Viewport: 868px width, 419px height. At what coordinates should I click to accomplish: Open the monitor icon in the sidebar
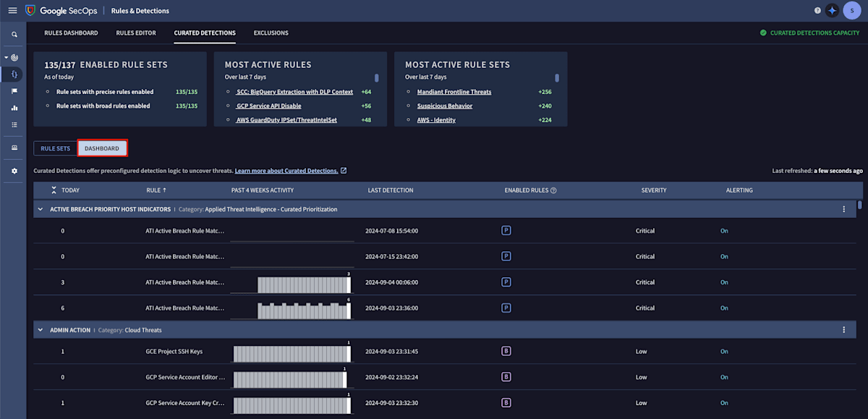(x=14, y=148)
